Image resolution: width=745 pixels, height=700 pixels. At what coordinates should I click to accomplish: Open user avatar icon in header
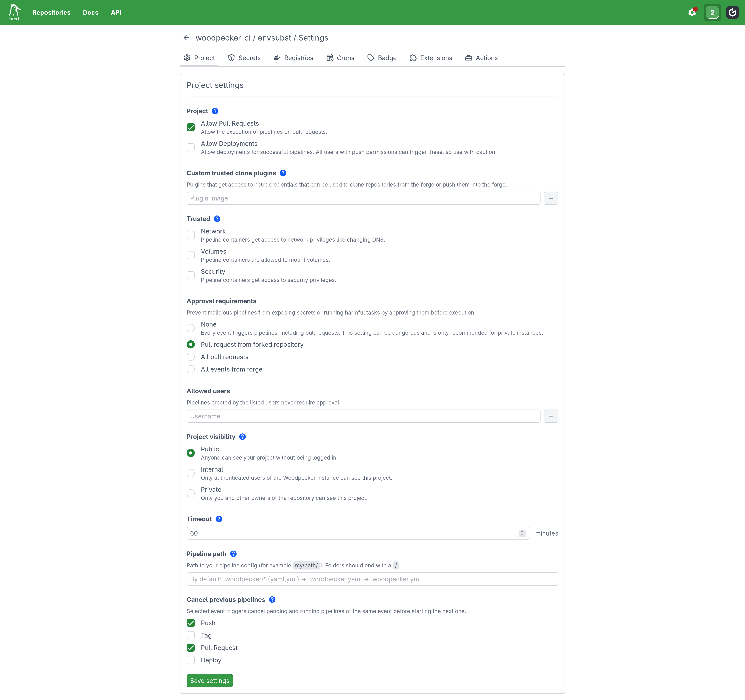(732, 12)
